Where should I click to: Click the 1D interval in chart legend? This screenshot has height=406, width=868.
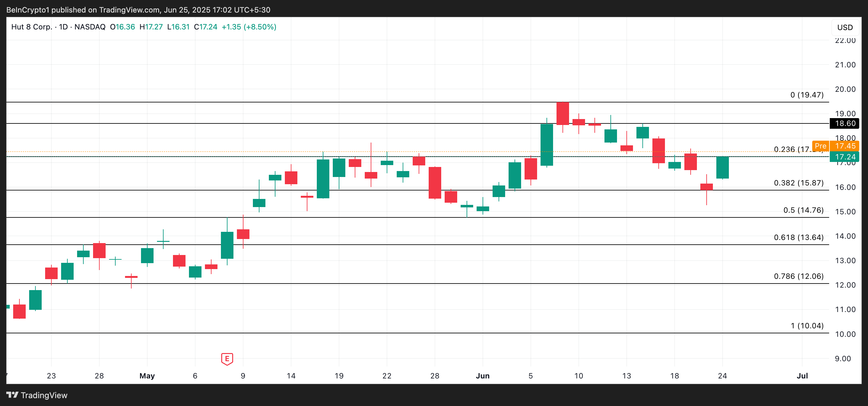[x=63, y=27]
